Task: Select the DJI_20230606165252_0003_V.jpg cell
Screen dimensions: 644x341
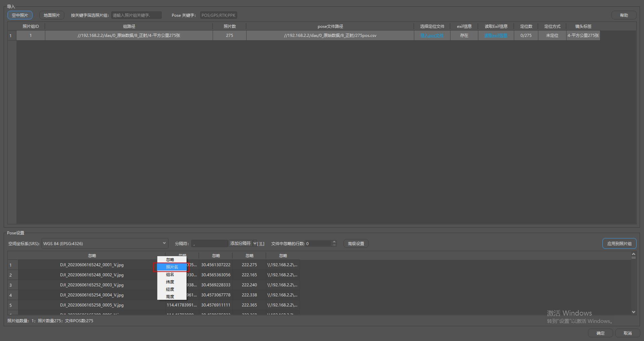Action: coord(92,285)
